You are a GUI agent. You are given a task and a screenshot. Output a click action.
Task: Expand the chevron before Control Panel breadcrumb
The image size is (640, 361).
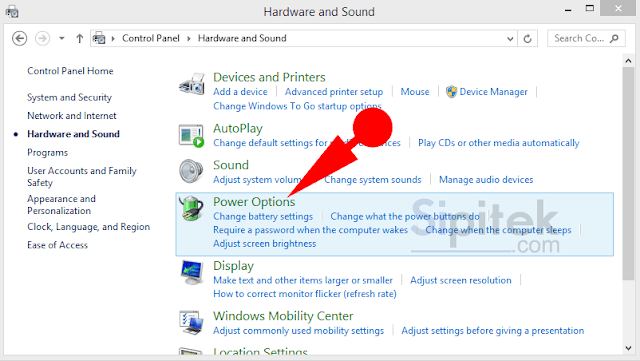(x=113, y=39)
